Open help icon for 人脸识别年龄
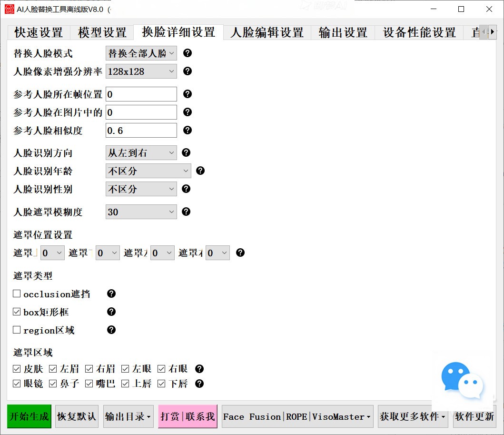 coord(200,171)
